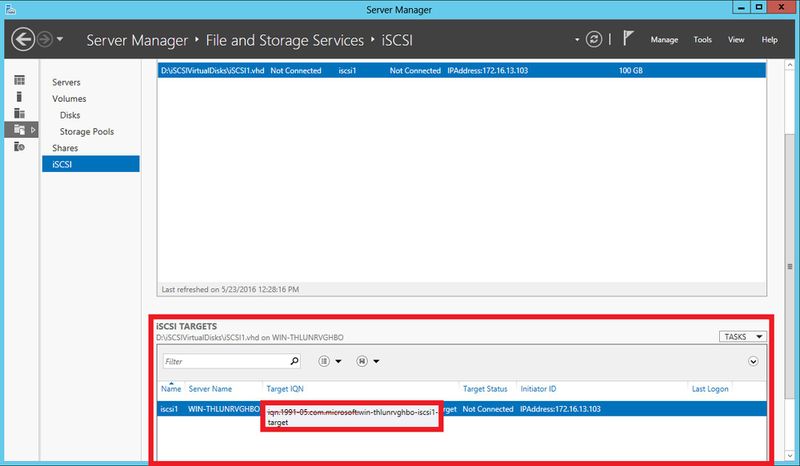Viewport: 800px width, 466px height.
Task: Open the list view options dropdown
Action: pyautogui.click(x=329, y=361)
